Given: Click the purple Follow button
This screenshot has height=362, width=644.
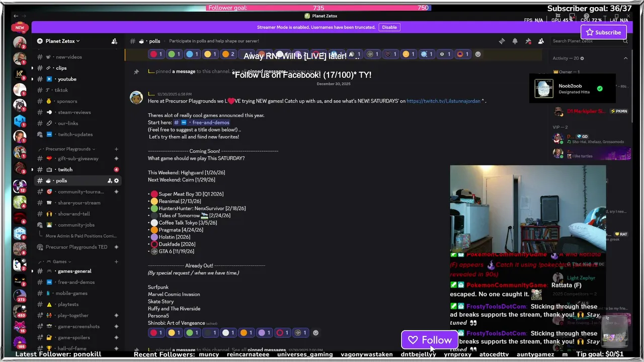Looking at the screenshot, I should pyautogui.click(x=430, y=340).
